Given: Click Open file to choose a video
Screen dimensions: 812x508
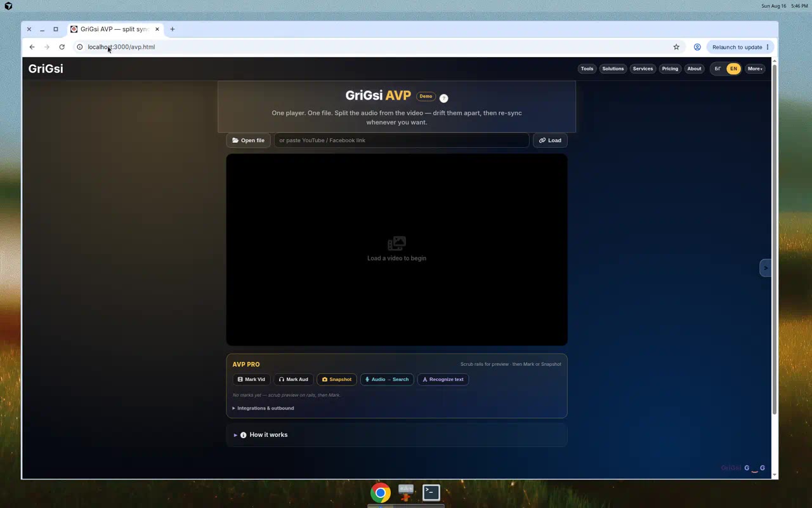Looking at the screenshot, I should pos(249,140).
